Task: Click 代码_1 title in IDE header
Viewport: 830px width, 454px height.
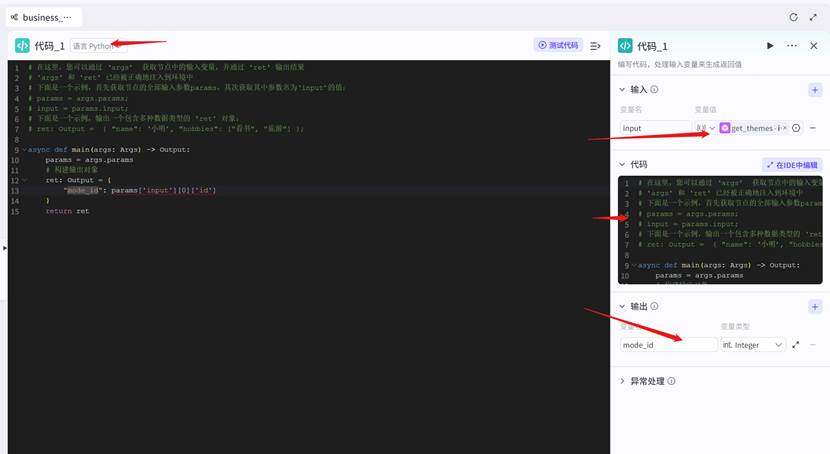Action: [x=49, y=46]
